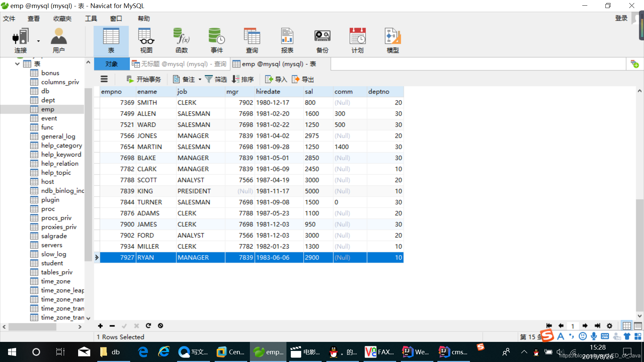Open the salgrade table in the tree
Viewport: 644px width, 362px height.
pos(54,236)
